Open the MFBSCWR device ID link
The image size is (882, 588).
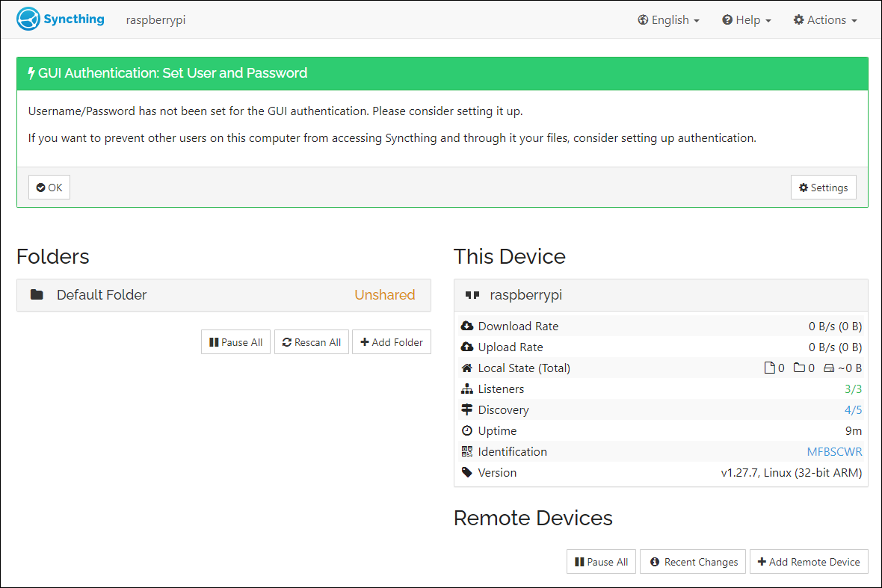point(835,451)
